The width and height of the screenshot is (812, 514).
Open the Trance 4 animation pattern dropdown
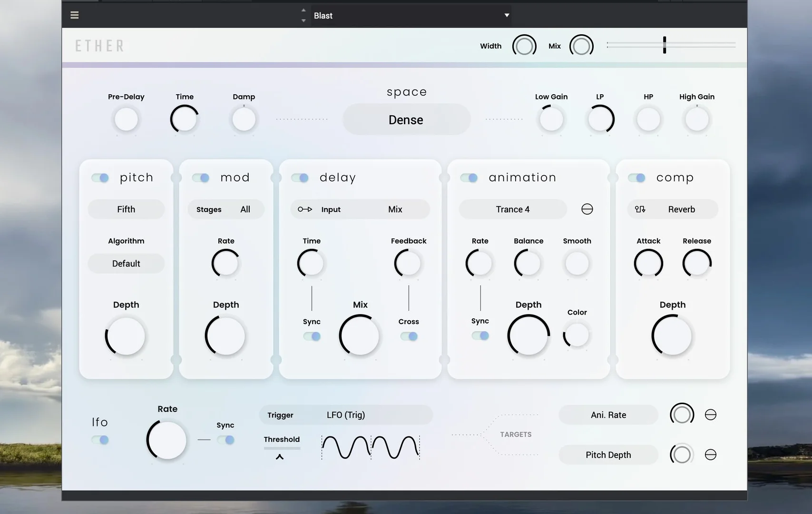click(513, 209)
